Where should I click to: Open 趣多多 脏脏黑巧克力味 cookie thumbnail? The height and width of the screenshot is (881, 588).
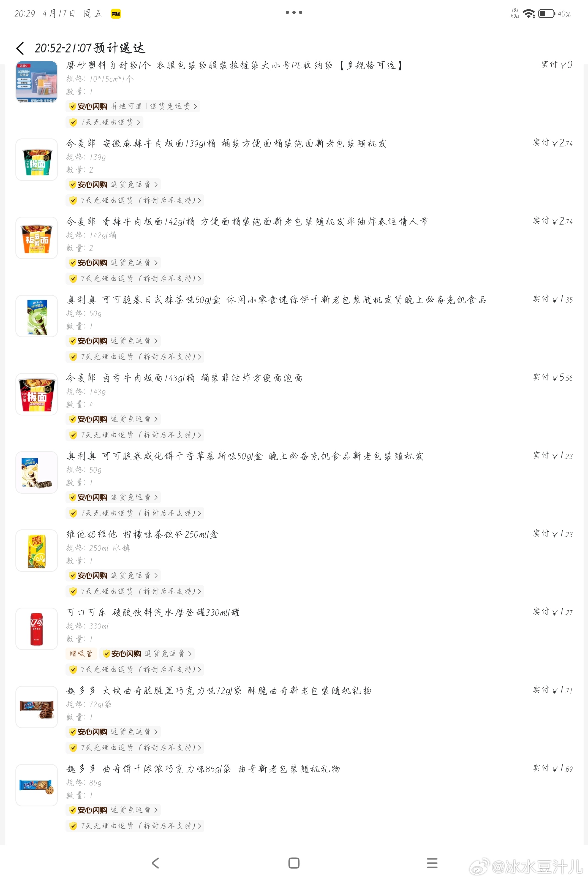[36, 707]
